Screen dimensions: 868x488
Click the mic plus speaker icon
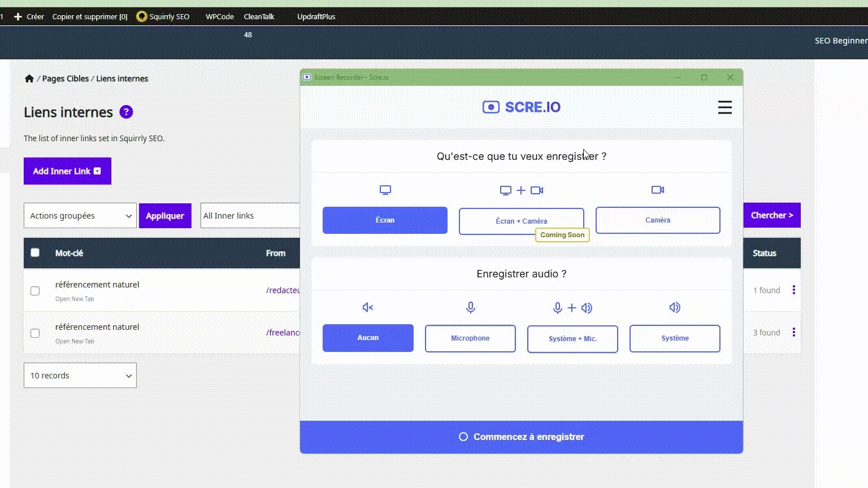572,308
